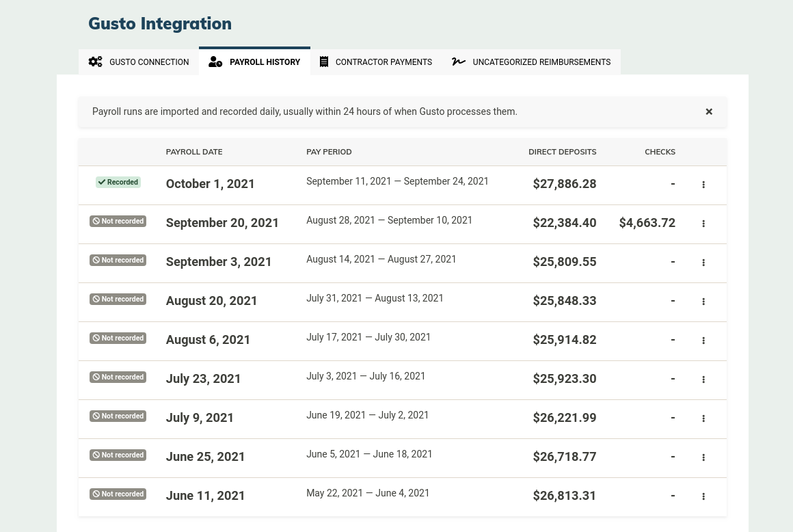
Task: Click the user icon on Payroll History
Action: (215, 62)
